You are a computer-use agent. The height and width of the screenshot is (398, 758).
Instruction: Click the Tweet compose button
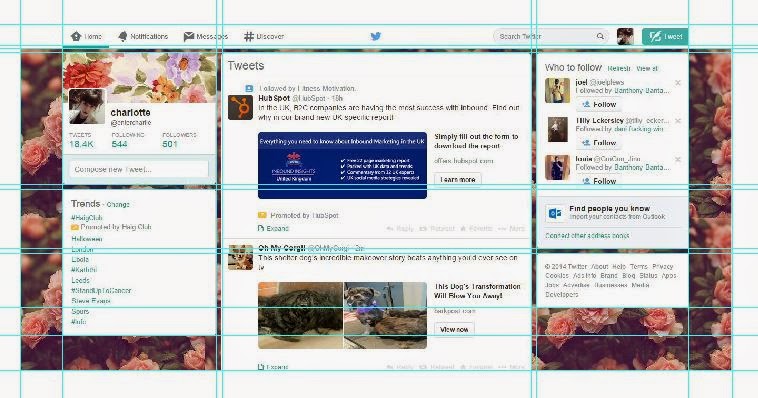tap(665, 36)
